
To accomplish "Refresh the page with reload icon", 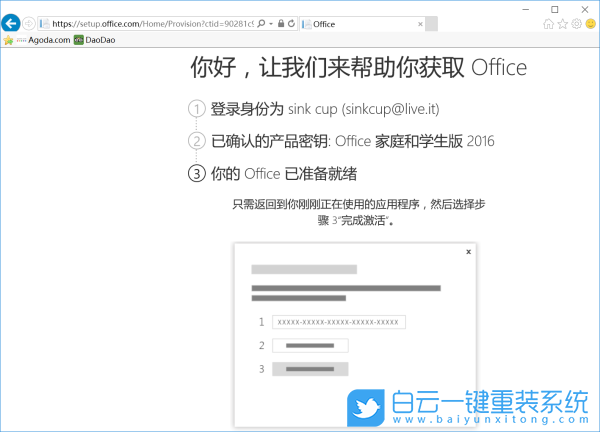I will coord(291,24).
